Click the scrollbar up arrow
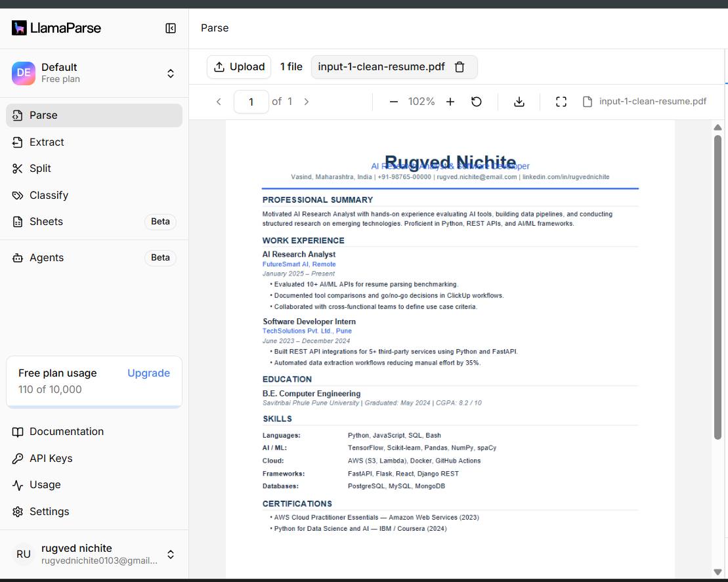Image resolution: width=728 pixels, height=582 pixels. tap(717, 127)
